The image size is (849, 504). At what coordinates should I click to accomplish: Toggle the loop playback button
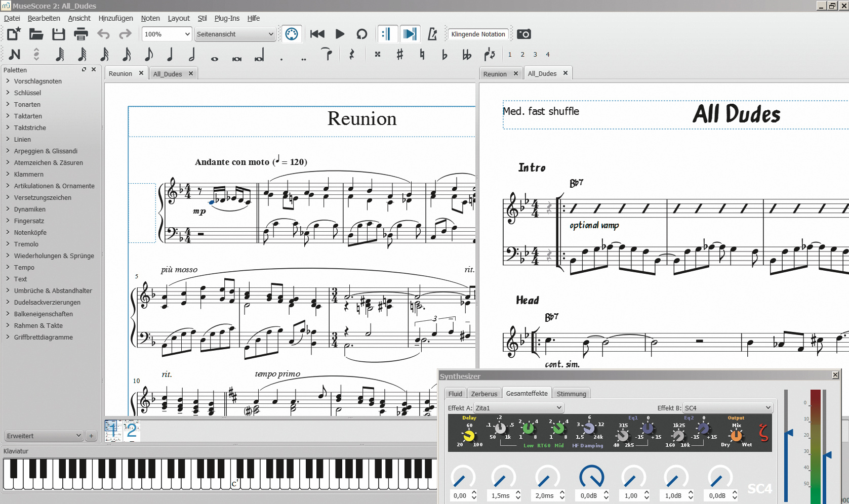pyautogui.click(x=361, y=34)
